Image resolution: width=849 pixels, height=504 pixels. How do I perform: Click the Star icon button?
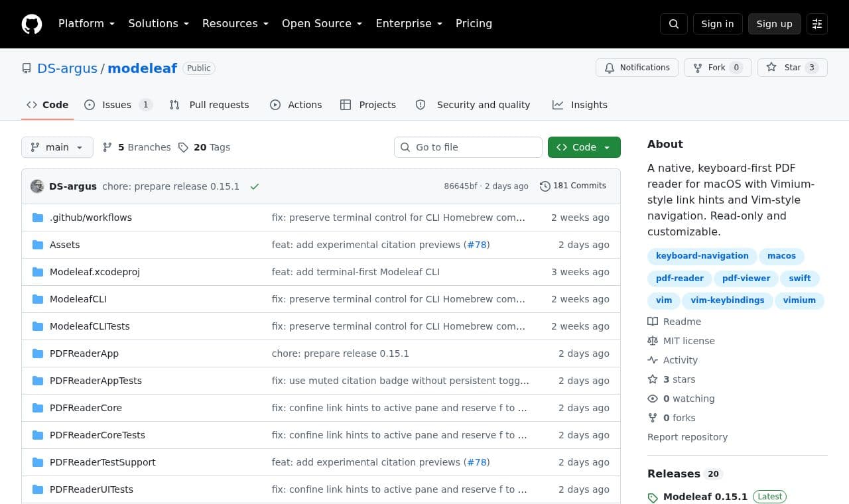pos(771,67)
